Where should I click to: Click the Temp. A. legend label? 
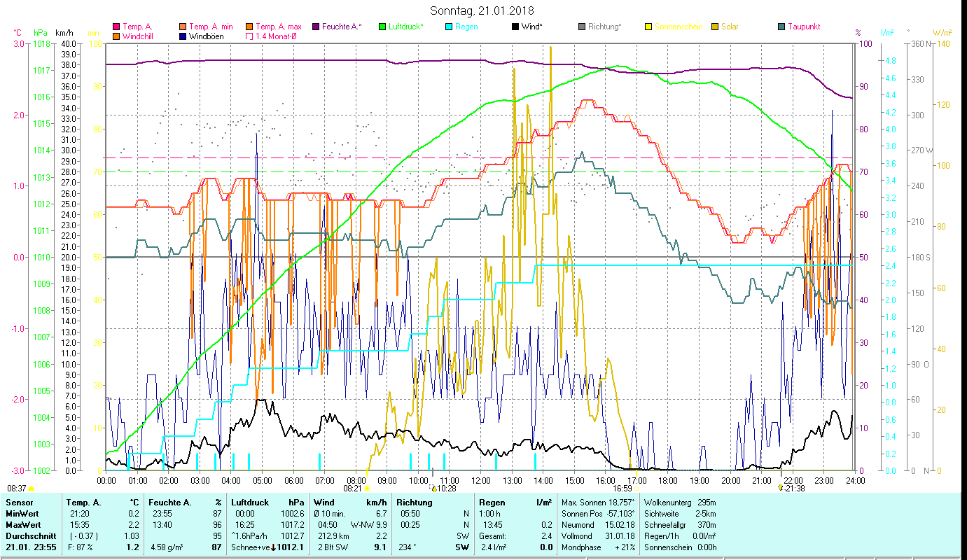coord(137,27)
